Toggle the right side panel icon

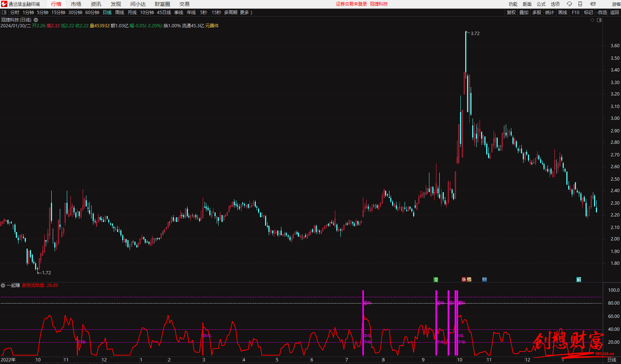(599, 20)
